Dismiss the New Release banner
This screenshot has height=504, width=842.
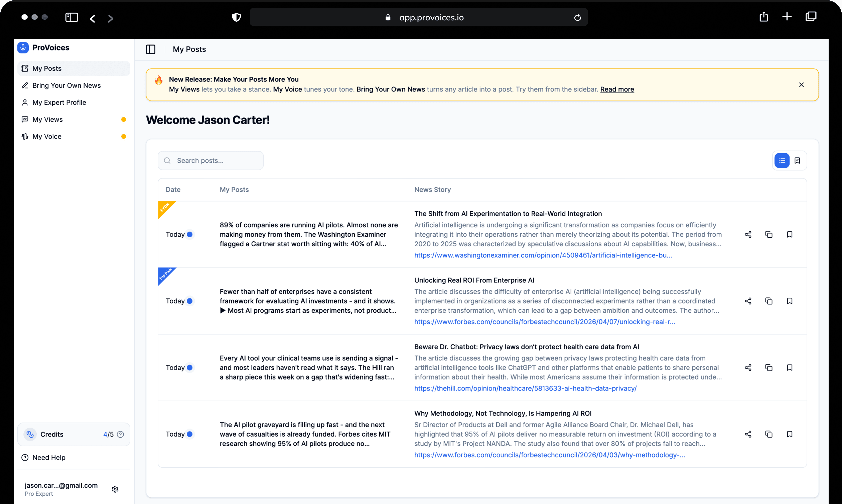click(x=801, y=85)
